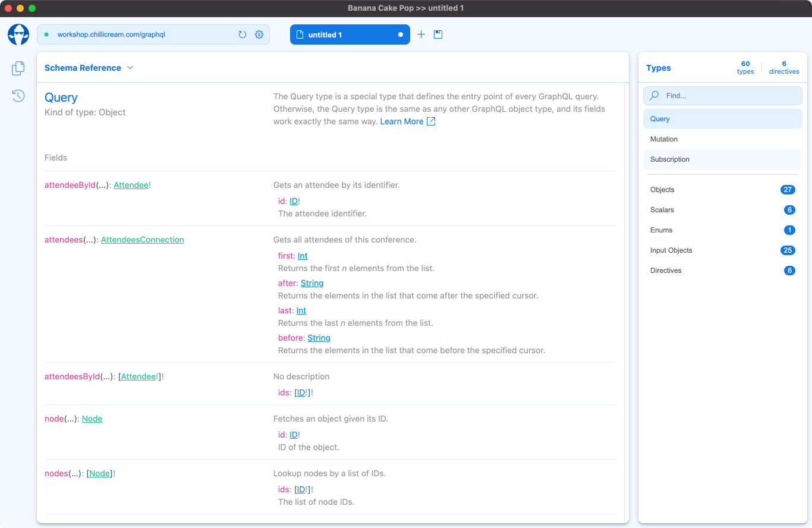Click the save document icon
Image resolution: width=812 pixels, height=528 pixels.
pos(438,34)
